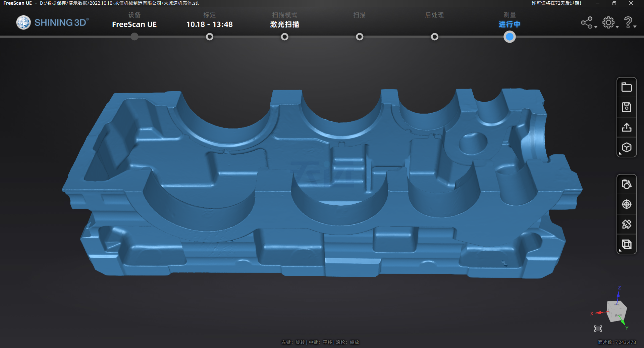Click the 扫描模式 step node circle

point(284,37)
